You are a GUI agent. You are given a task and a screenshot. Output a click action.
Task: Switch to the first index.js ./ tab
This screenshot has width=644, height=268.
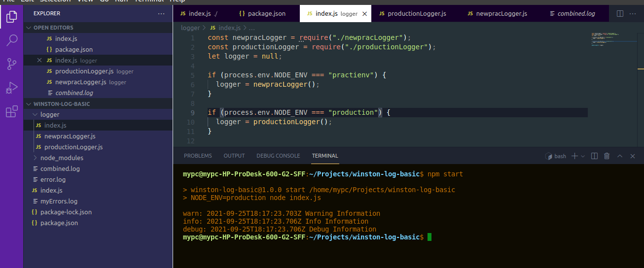click(203, 14)
